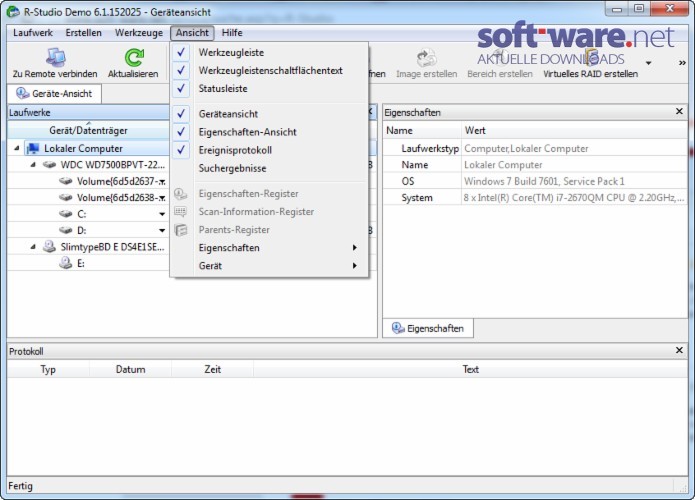Open the Hilfe menu
This screenshot has height=500, width=695.
232,33
